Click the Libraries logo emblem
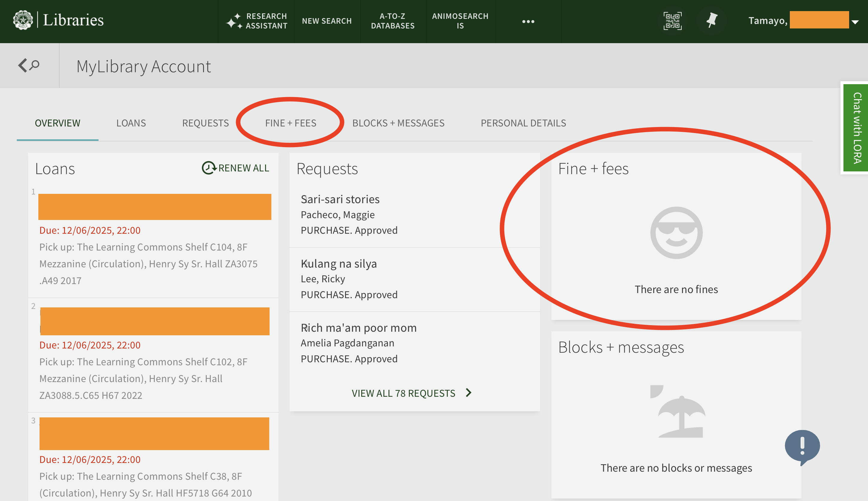This screenshot has width=868, height=501. pyautogui.click(x=23, y=20)
